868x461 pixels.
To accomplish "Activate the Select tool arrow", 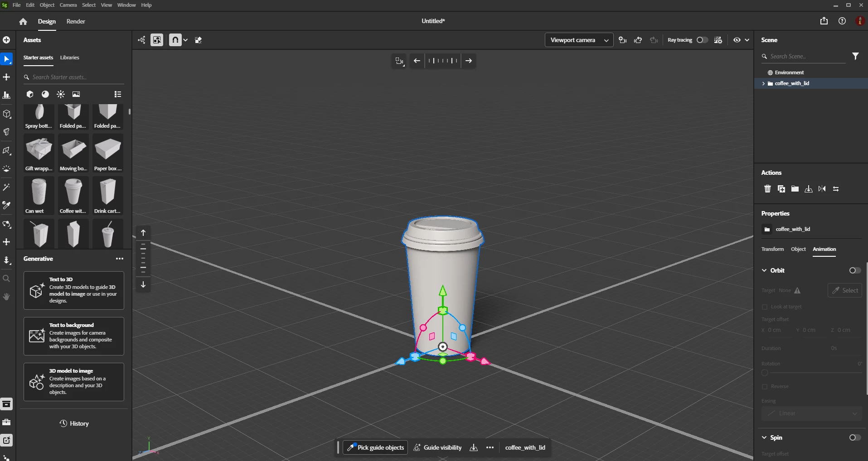I will [6, 59].
